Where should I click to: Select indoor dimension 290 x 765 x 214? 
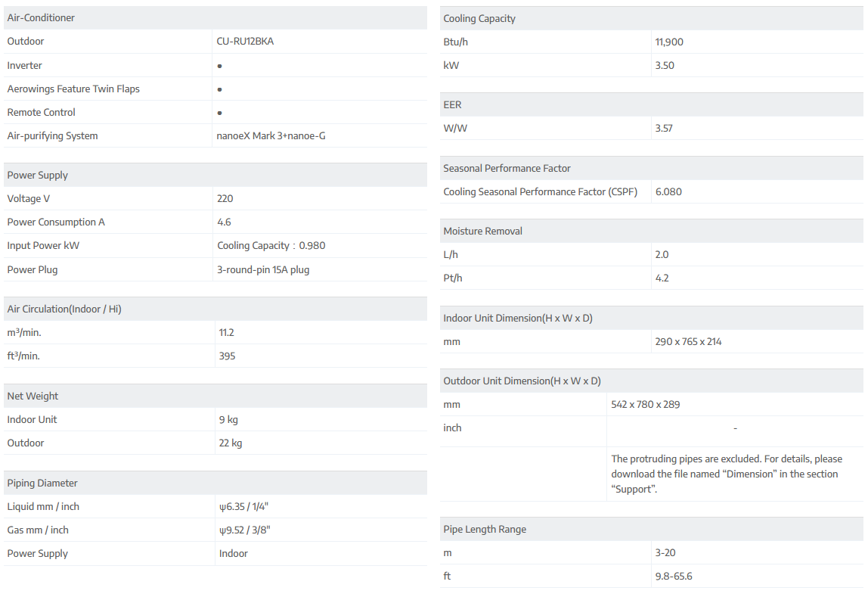click(x=688, y=341)
